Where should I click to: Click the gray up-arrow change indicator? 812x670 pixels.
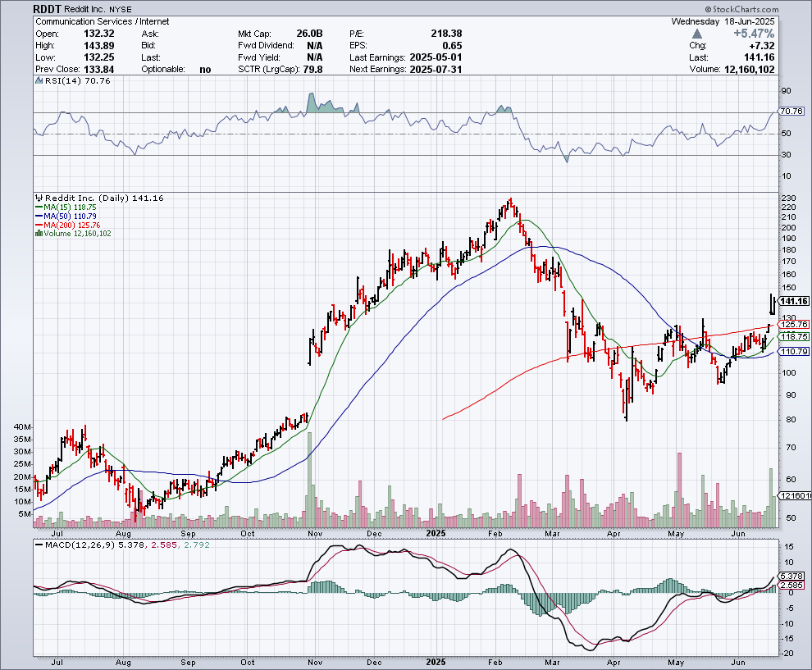point(697,34)
